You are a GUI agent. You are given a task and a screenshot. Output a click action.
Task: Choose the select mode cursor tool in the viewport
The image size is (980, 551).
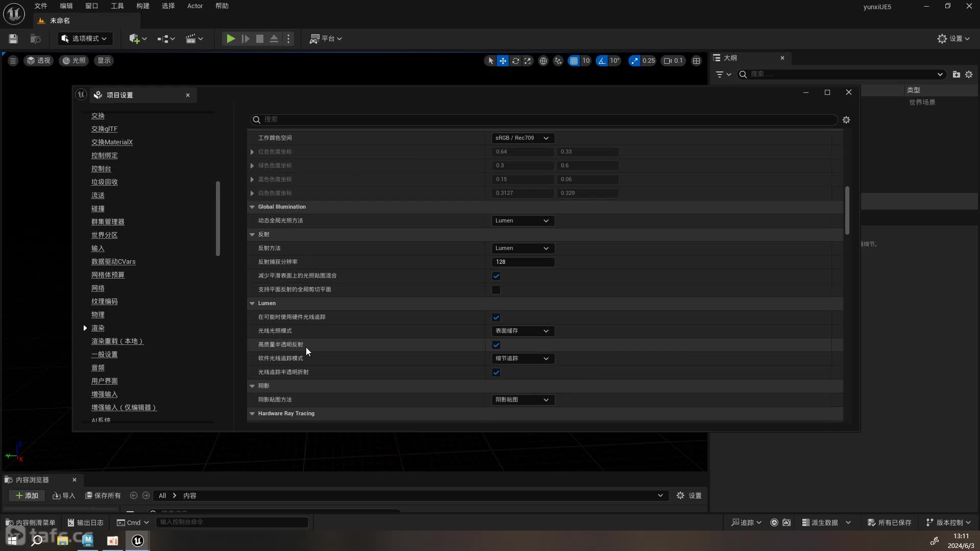point(491,61)
